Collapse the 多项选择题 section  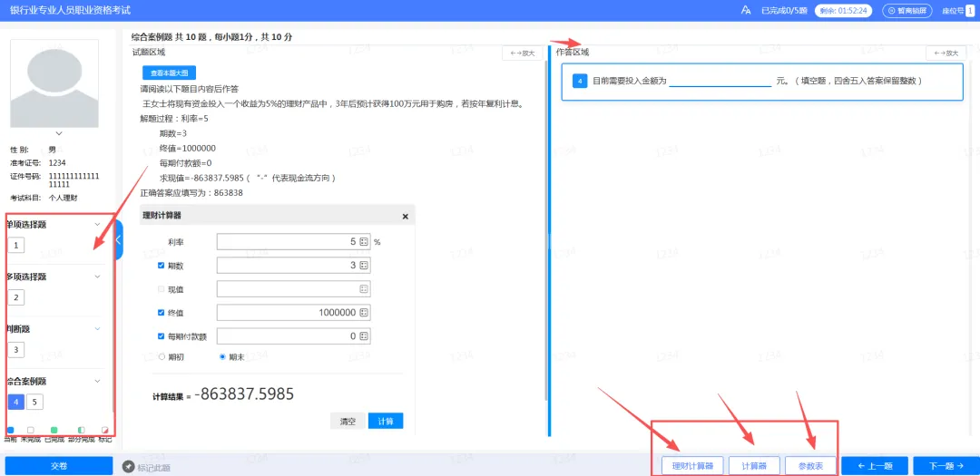97,277
